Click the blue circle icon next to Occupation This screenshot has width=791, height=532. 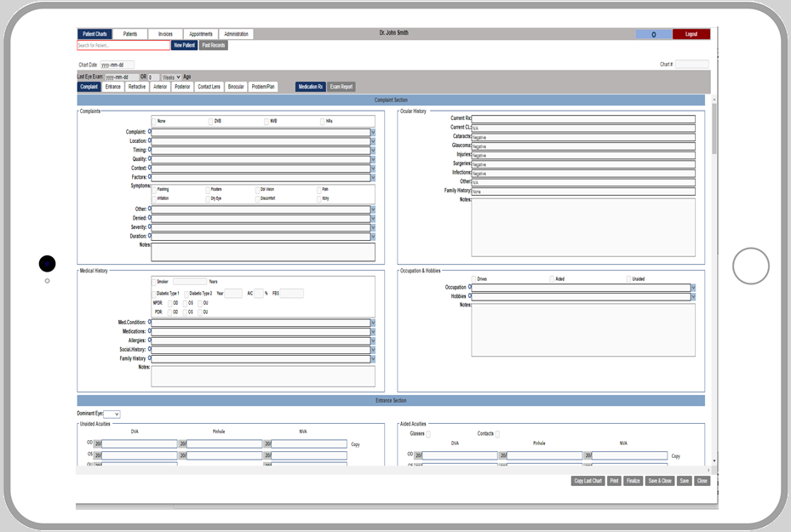(469, 288)
